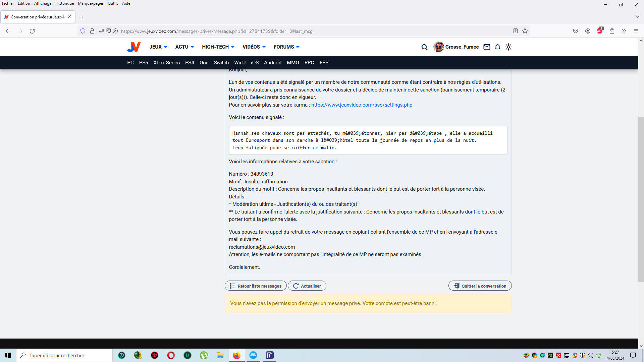The height and width of the screenshot is (362, 644).
Task: Open the Firefox extensions puzzle icon
Action: tap(612, 31)
